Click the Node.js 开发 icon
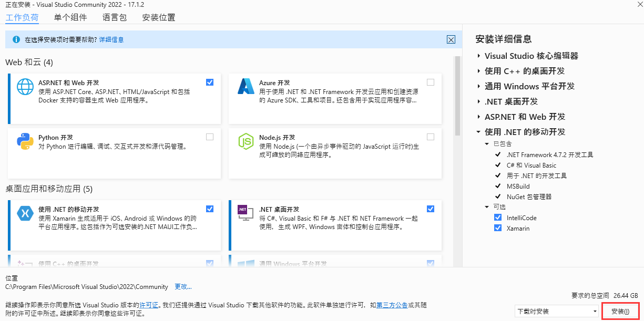This screenshot has width=644, height=321. 246,142
